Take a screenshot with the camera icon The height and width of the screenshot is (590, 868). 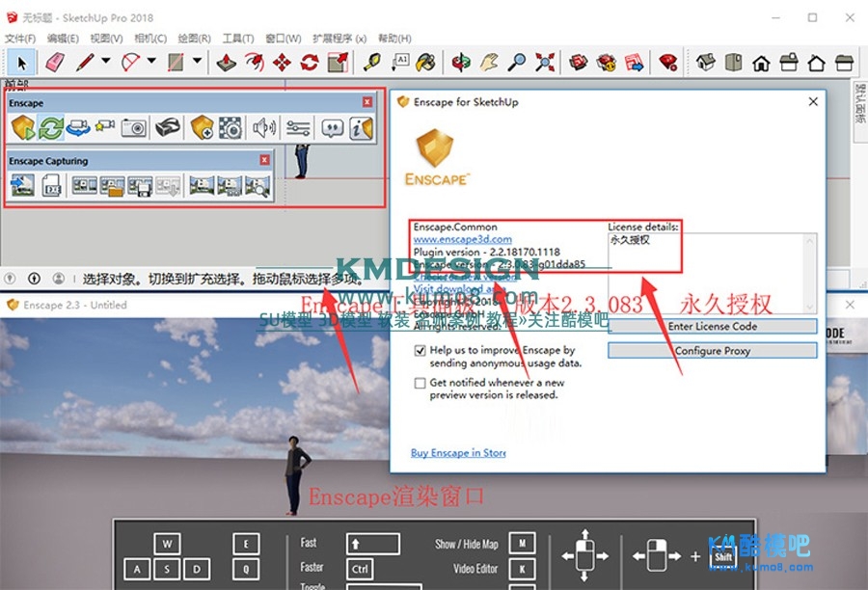tap(134, 127)
